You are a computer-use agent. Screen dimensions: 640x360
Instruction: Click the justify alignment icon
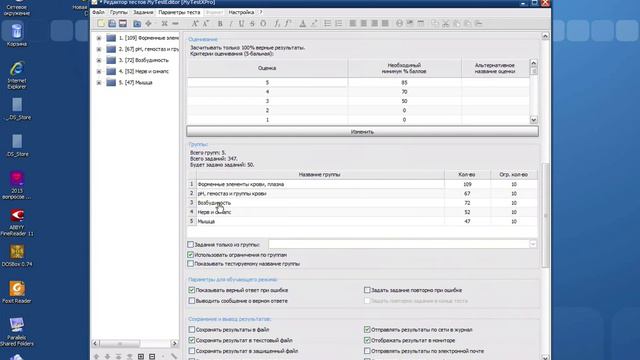pos(385,24)
